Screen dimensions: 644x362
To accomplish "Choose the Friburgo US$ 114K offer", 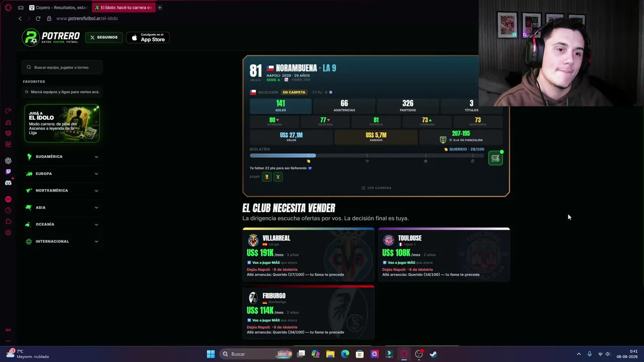I will pos(308,312).
